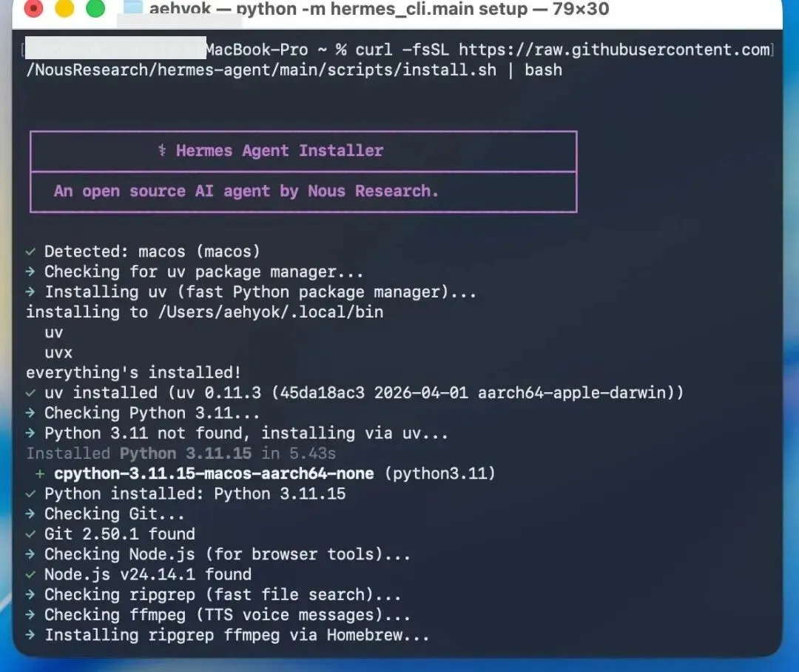This screenshot has width=799, height=672.
Task: Click 'Checking ripgrep (fast file search)...'
Action: coord(223,594)
